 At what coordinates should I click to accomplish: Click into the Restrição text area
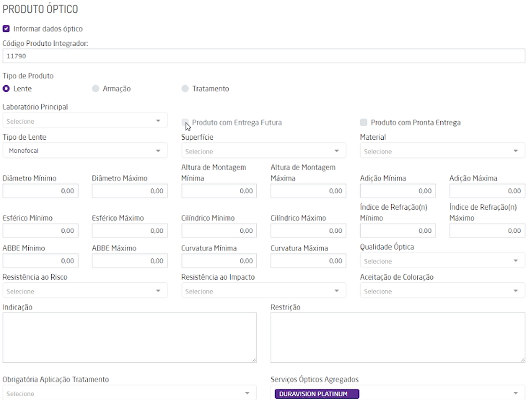tap(398, 337)
